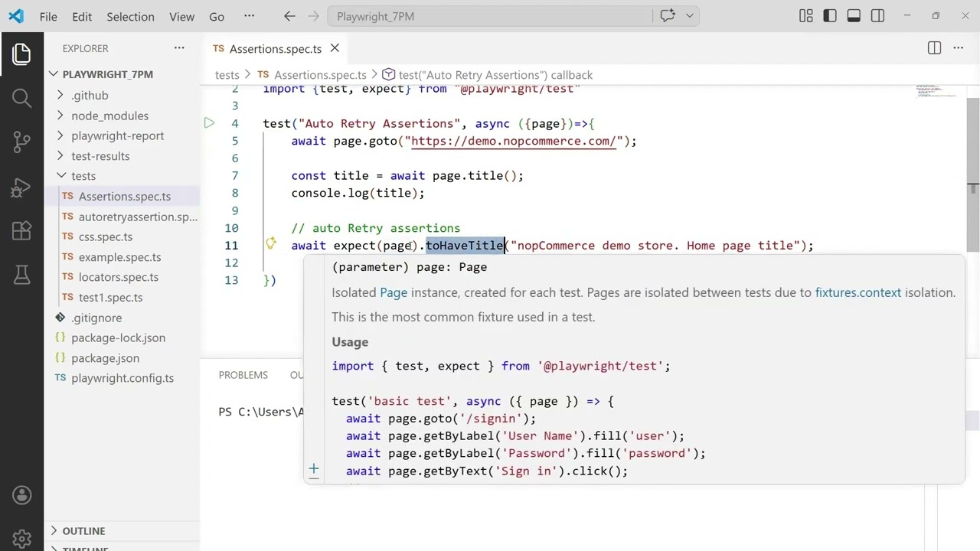The image size is (980, 551).
Task: Open the fixtures.context link
Action: click(x=858, y=292)
